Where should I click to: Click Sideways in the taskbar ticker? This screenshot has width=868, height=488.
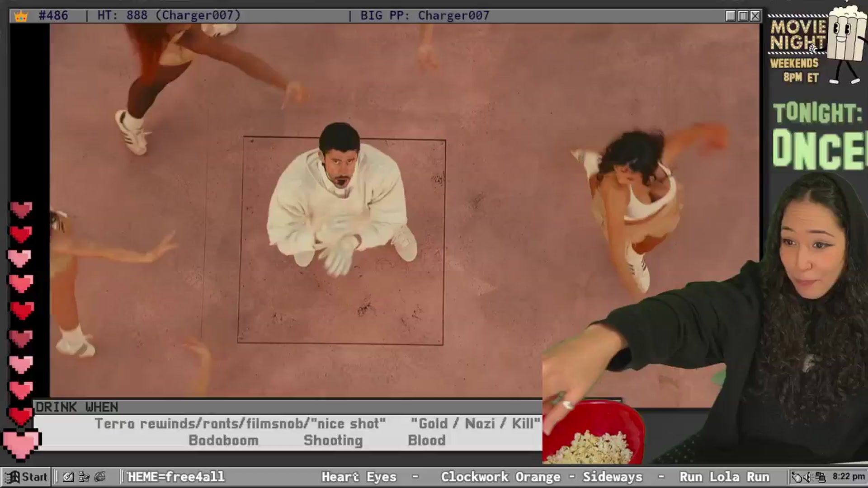[612, 477]
